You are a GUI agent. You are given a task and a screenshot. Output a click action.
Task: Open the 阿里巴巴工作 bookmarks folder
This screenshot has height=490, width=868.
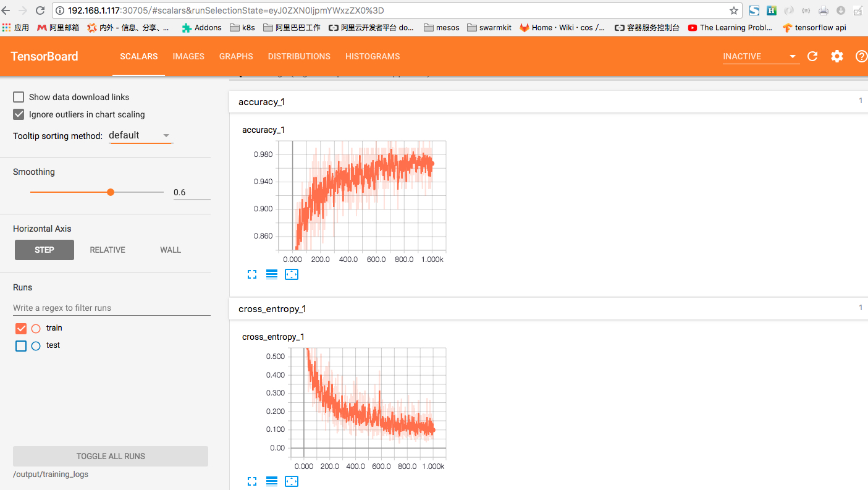click(292, 27)
